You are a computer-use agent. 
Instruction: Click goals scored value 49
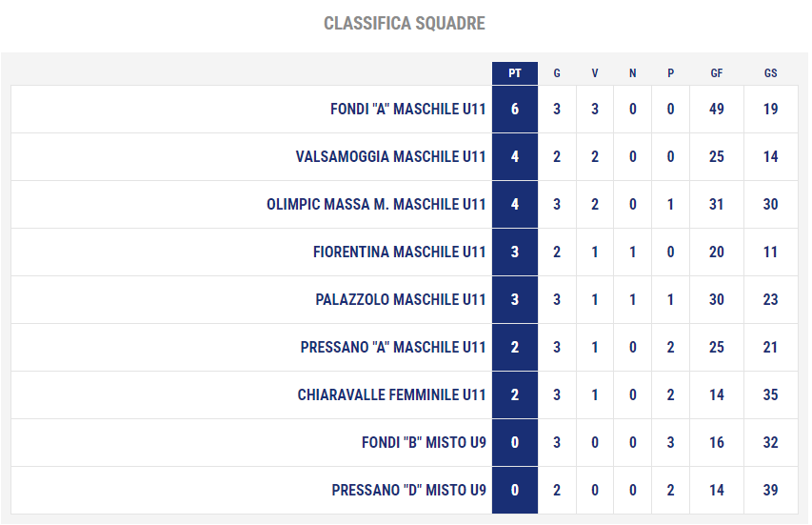[716, 109]
